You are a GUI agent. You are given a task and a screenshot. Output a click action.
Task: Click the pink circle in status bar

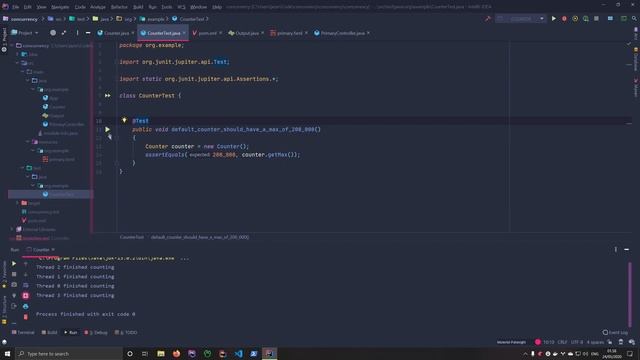click(x=538, y=342)
